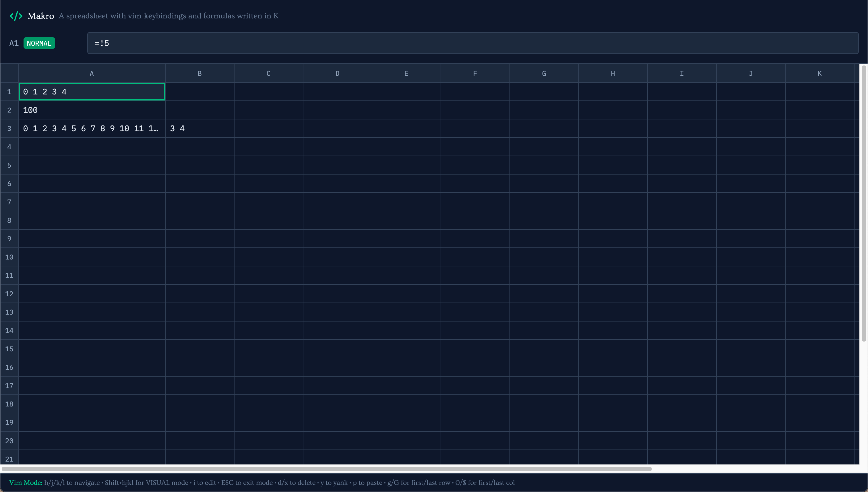Select cell A3 with the long number sequence
Viewport: 868px width, 492px height.
click(x=92, y=128)
